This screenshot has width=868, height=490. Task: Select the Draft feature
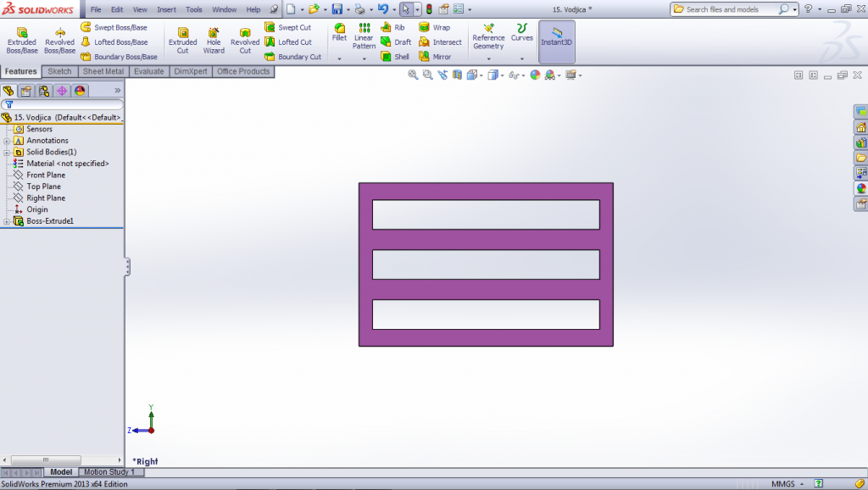397,42
